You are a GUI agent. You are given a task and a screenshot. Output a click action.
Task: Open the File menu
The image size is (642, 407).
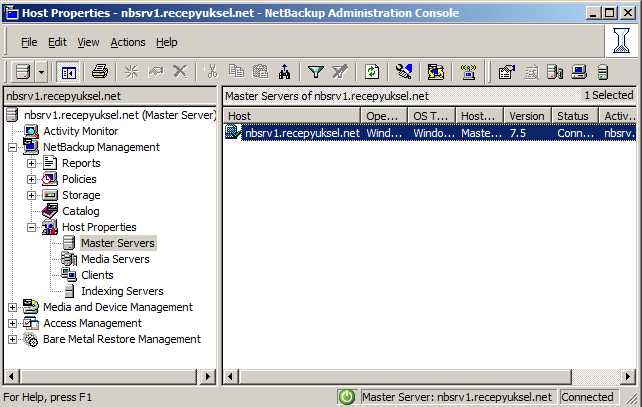[29, 42]
